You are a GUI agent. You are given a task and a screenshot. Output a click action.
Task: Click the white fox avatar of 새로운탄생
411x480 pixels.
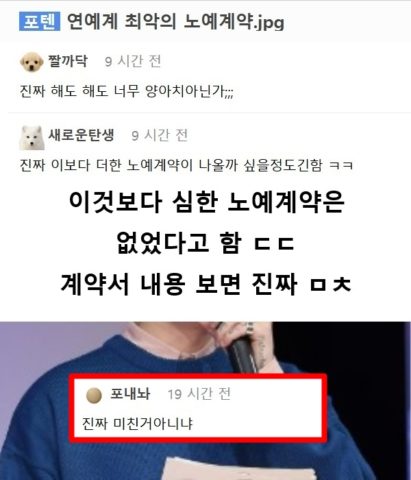pos(32,138)
